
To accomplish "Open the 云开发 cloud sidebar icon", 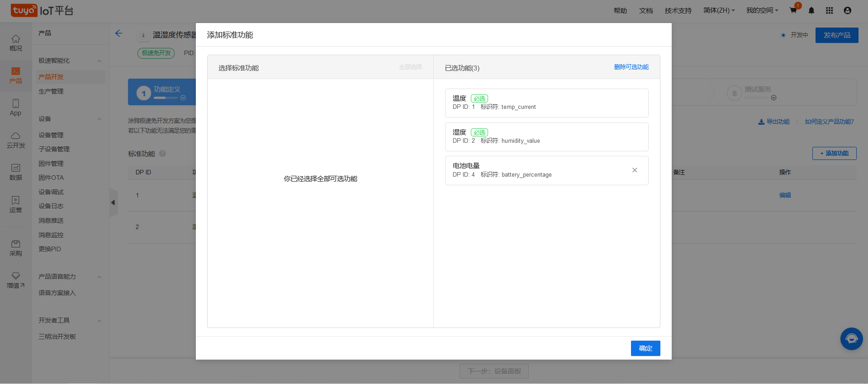I will [16, 140].
